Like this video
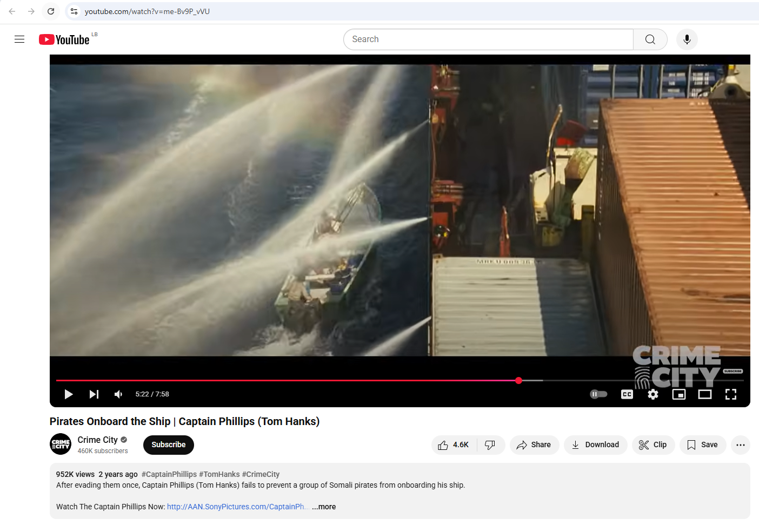 click(454, 445)
